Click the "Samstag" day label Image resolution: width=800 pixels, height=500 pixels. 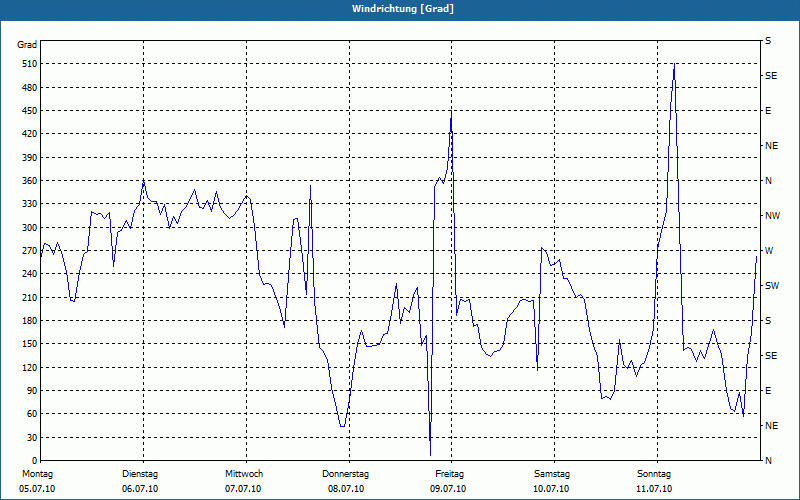[x=552, y=474]
